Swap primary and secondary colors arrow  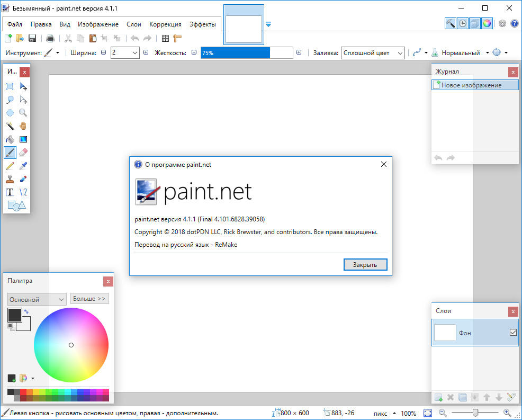26,312
